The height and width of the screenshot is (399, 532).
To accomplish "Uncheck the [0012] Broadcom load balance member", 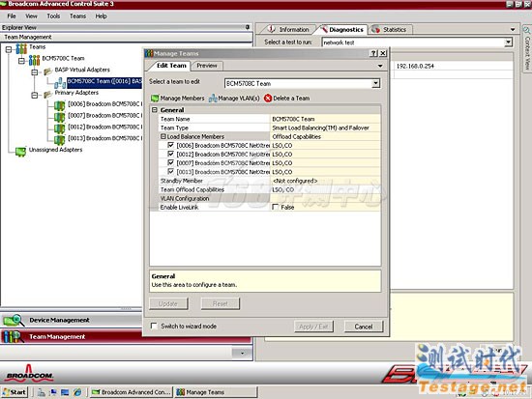I will click(171, 154).
